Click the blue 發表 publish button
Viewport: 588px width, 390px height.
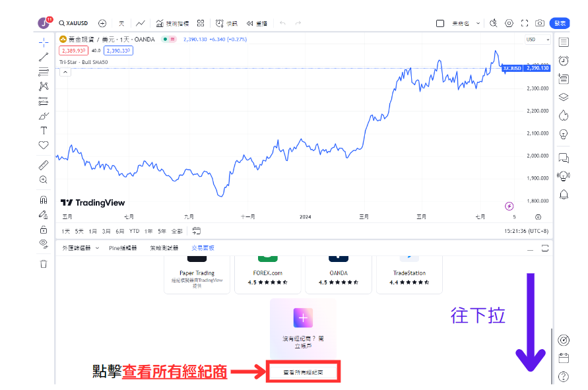point(560,23)
